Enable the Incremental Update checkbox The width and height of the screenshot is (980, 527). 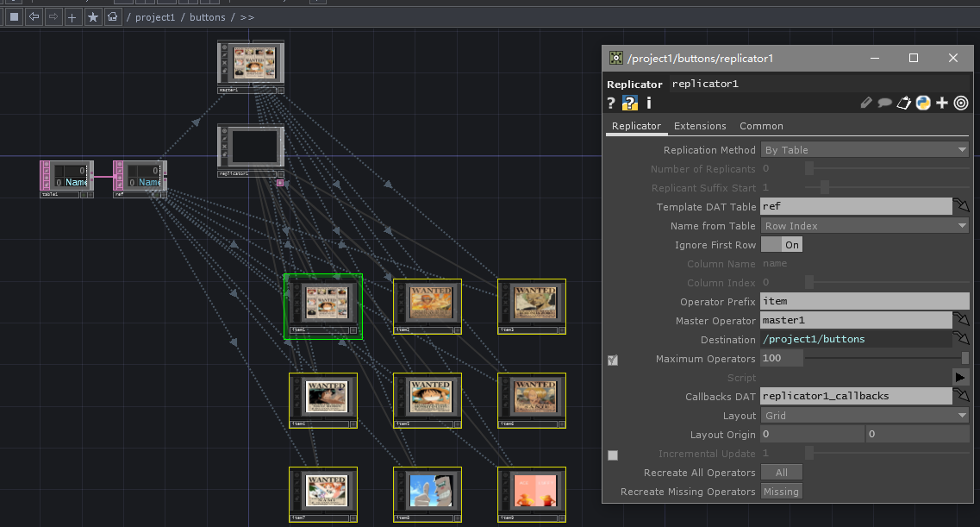613,455
